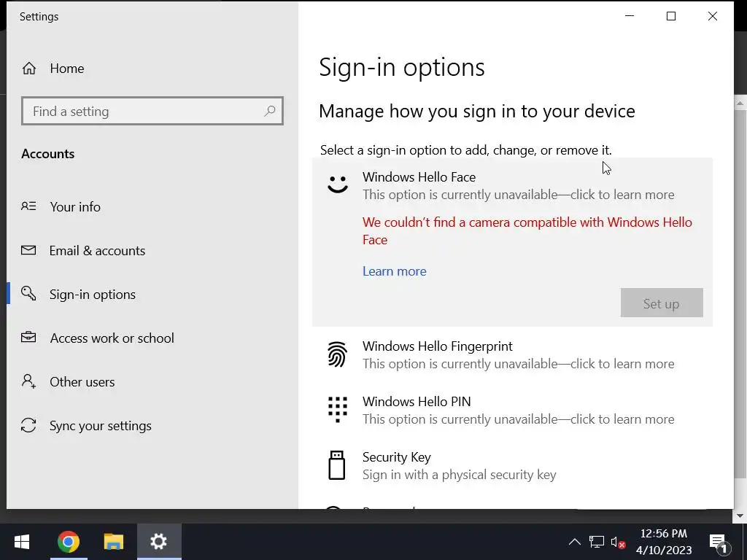Click the muted speaker tray icon

pos(618,542)
